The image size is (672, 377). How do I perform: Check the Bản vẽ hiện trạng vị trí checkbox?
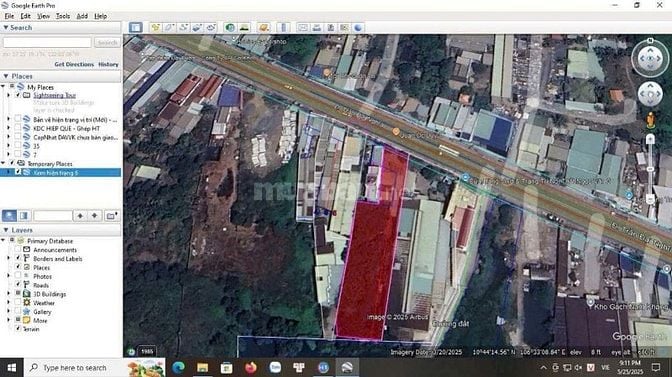click(18, 119)
